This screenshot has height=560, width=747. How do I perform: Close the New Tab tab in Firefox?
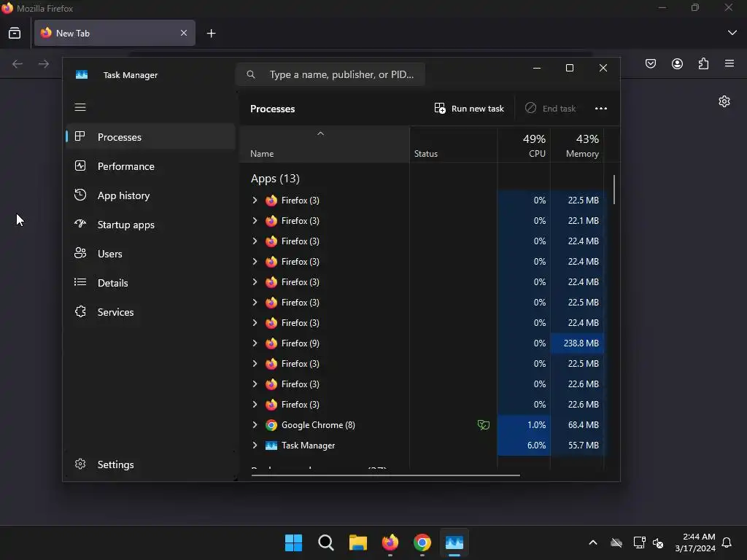[x=184, y=33]
